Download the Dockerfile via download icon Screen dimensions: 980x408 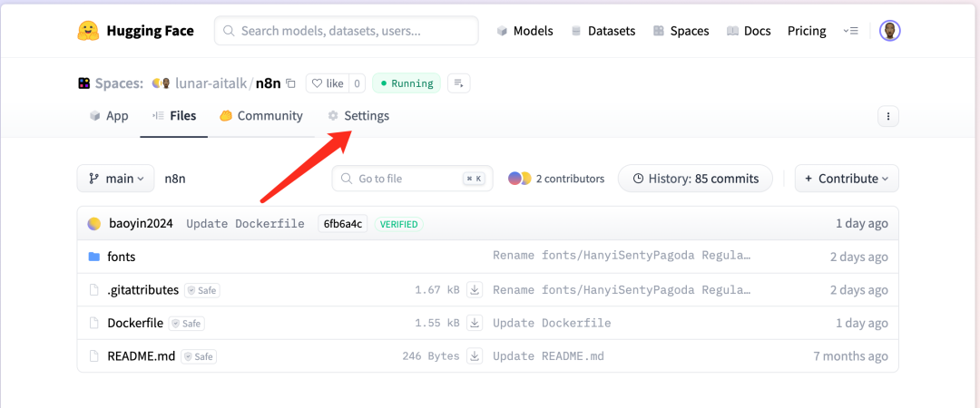(475, 323)
